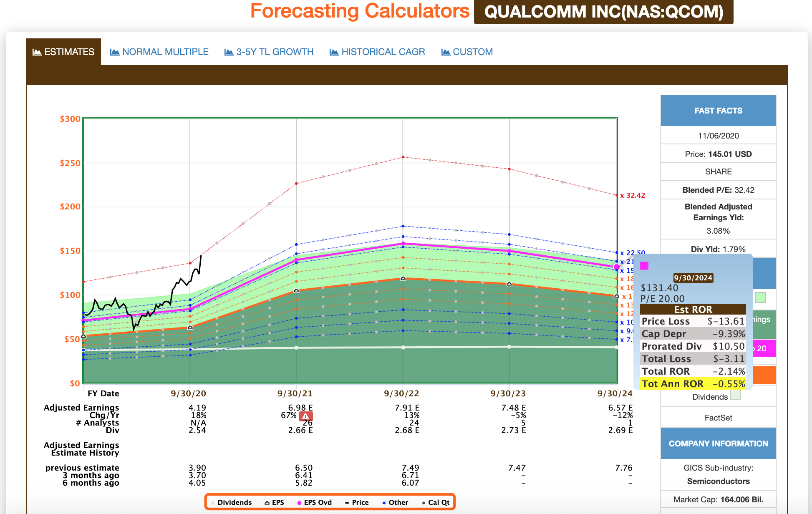Click the magenta color bar labeled 20

pos(764,348)
